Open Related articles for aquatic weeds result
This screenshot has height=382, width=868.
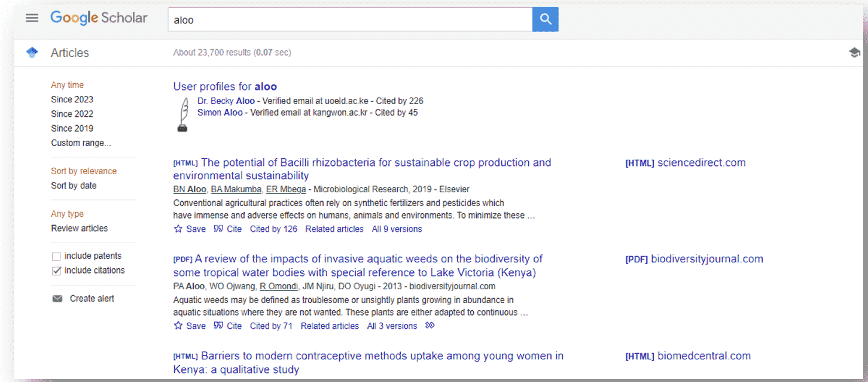click(330, 326)
